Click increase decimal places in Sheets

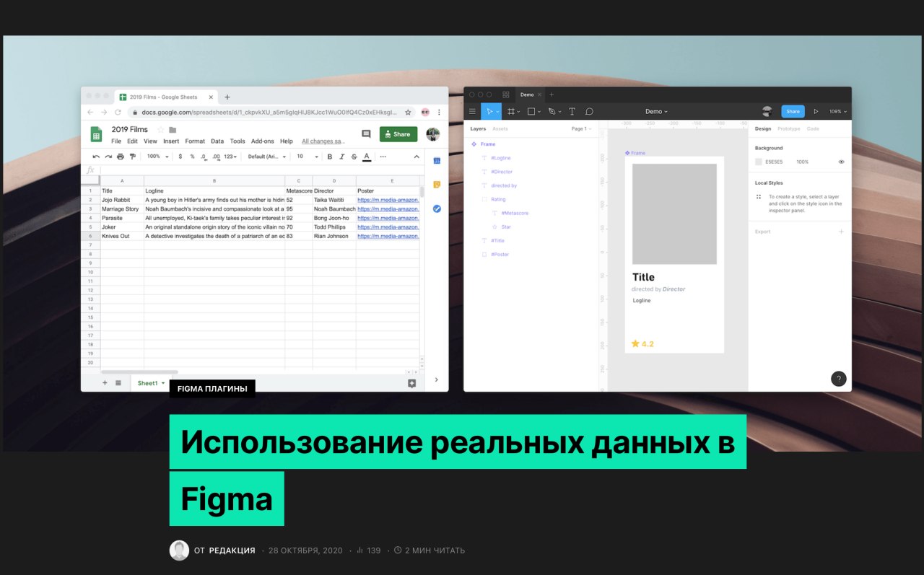[216, 157]
